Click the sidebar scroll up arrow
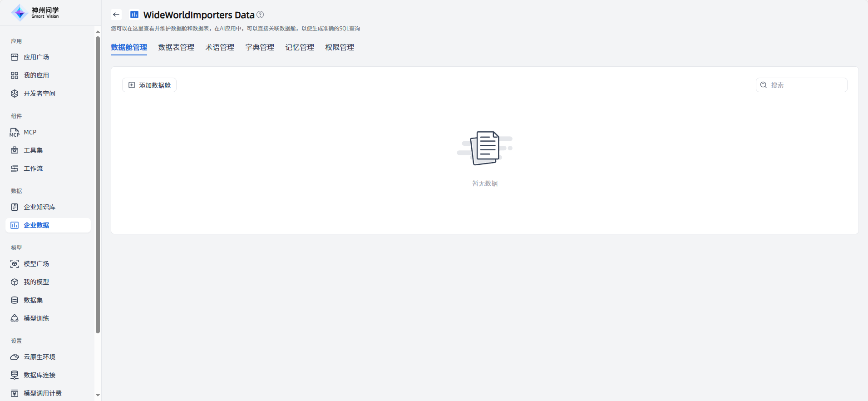This screenshot has width=868, height=401. tap(98, 31)
